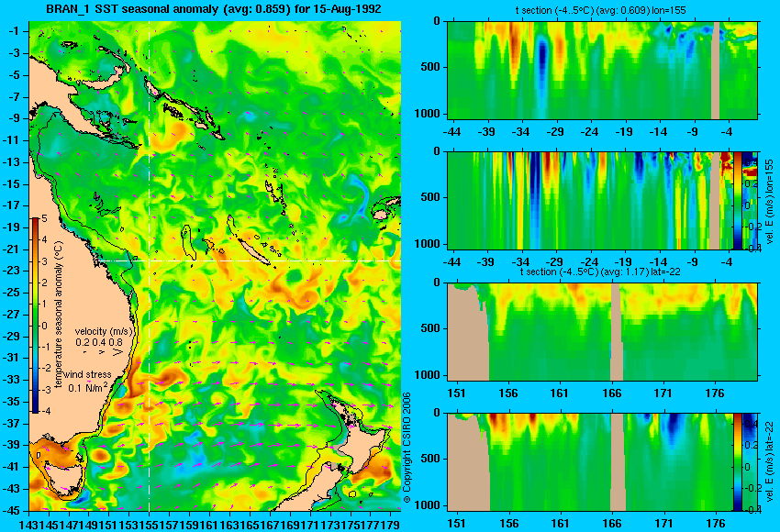Click the '500' depth label of lat=-22 temperature section
The height and width of the screenshot is (532, 780).
click(x=430, y=328)
